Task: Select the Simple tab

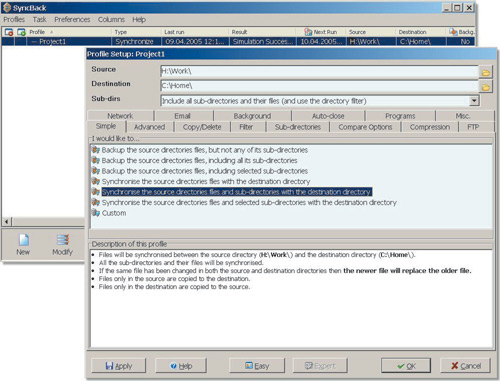Action: pos(106,126)
